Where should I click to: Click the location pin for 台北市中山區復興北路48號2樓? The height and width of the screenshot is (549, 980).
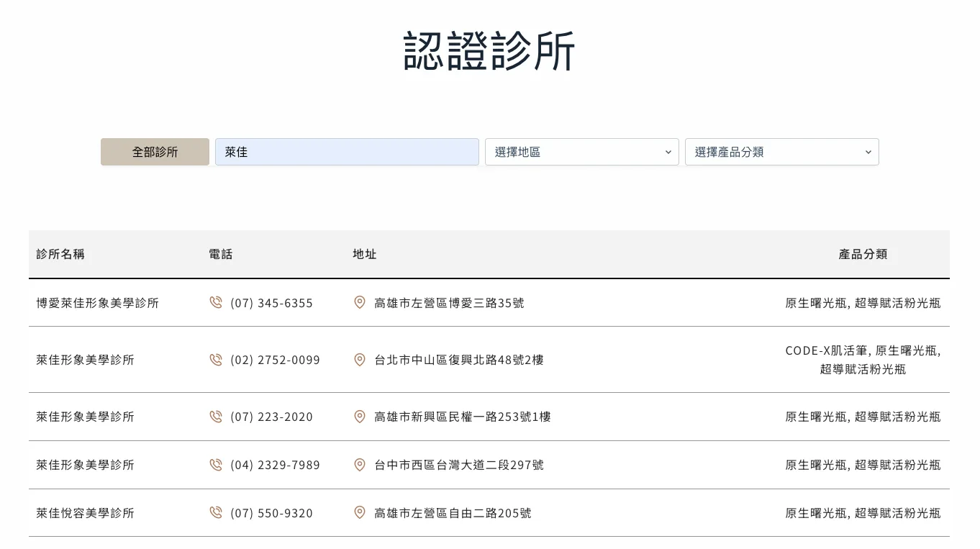(x=360, y=360)
